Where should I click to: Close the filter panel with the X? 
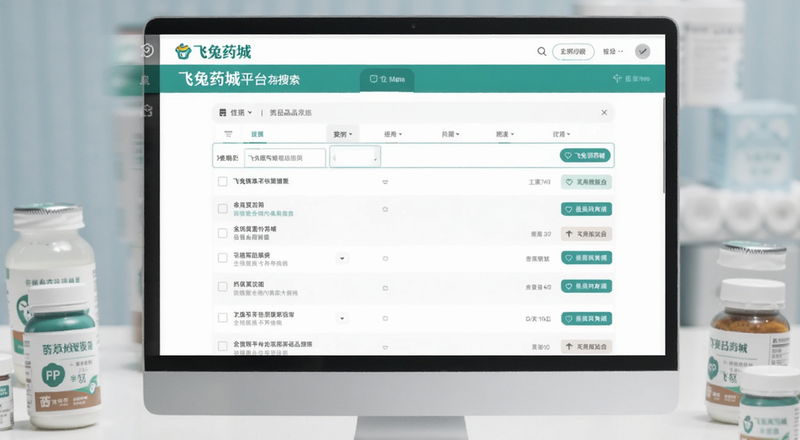pyautogui.click(x=604, y=112)
